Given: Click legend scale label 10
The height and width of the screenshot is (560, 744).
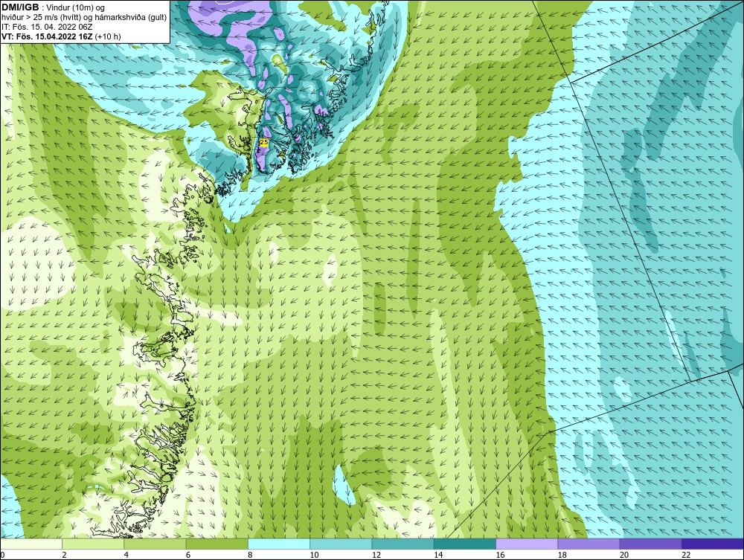Looking at the screenshot, I should pos(314,555).
